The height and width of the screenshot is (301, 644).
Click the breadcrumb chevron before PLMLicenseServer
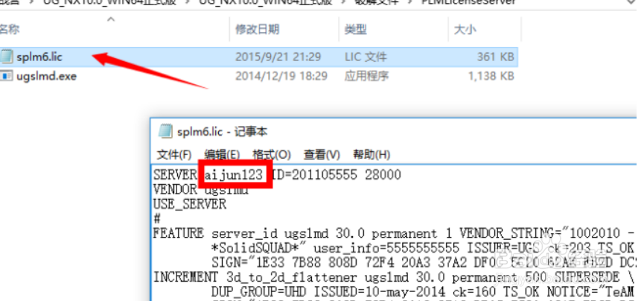tap(410, 2)
